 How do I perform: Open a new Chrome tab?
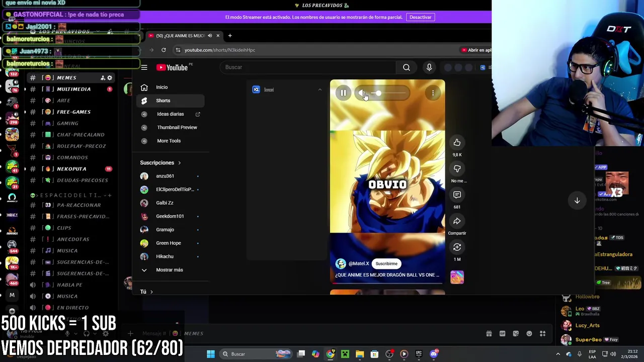coord(230,36)
